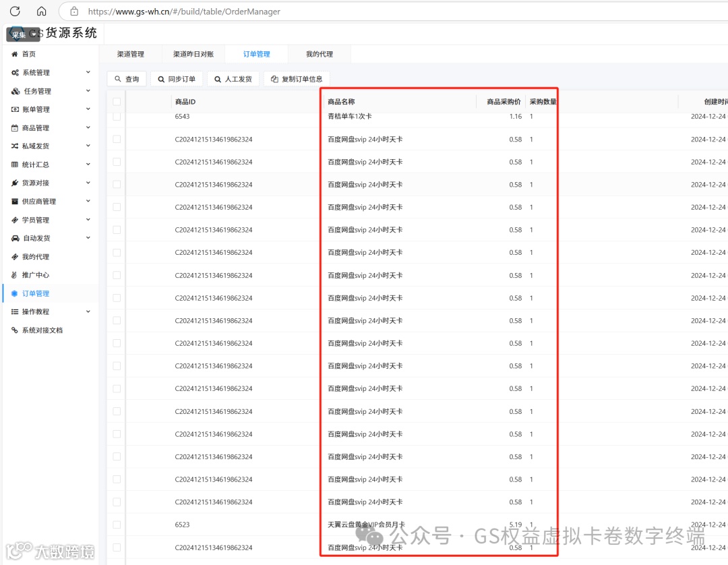
Task: Click the 系统管理 gears icon
Action: (x=15, y=72)
